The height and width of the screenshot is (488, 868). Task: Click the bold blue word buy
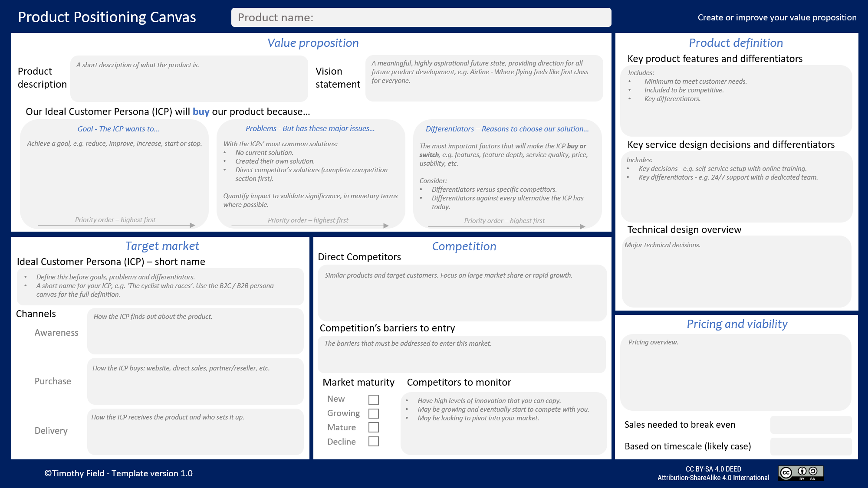point(201,111)
